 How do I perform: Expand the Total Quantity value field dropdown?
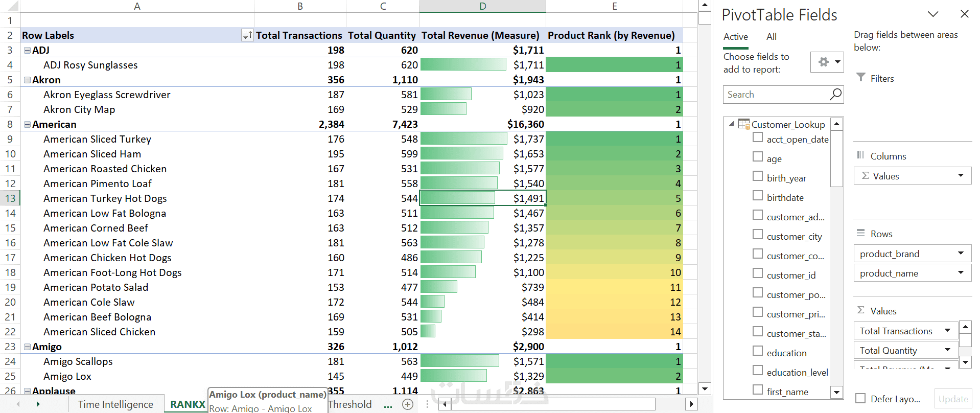click(x=947, y=350)
